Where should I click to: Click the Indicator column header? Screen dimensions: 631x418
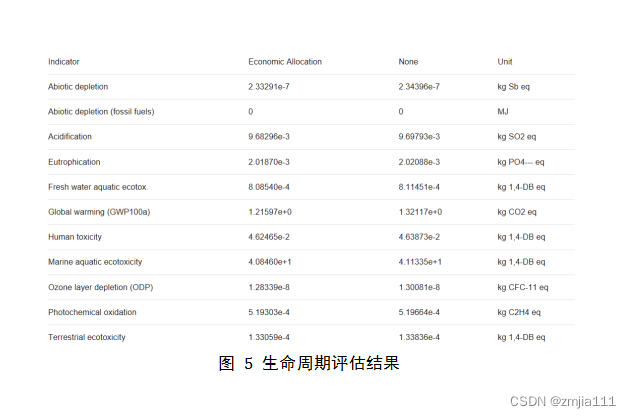[x=64, y=62]
